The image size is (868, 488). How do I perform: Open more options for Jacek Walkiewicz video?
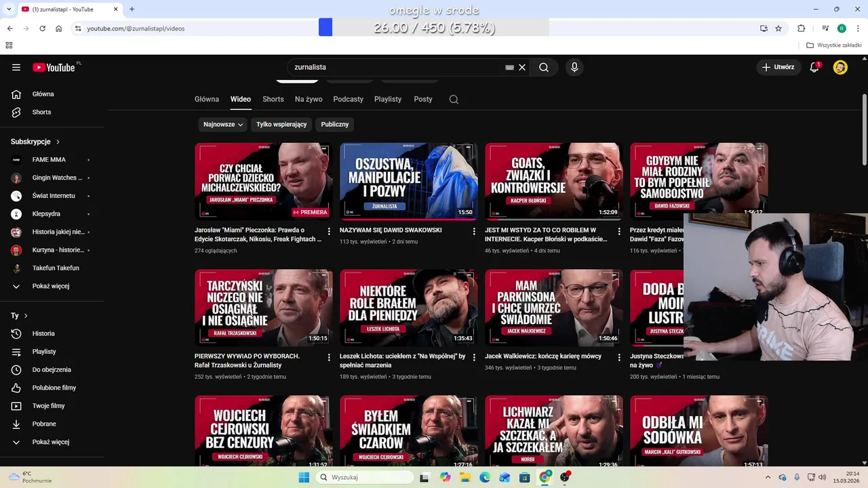pyautogui.click(x=619, y=357)
